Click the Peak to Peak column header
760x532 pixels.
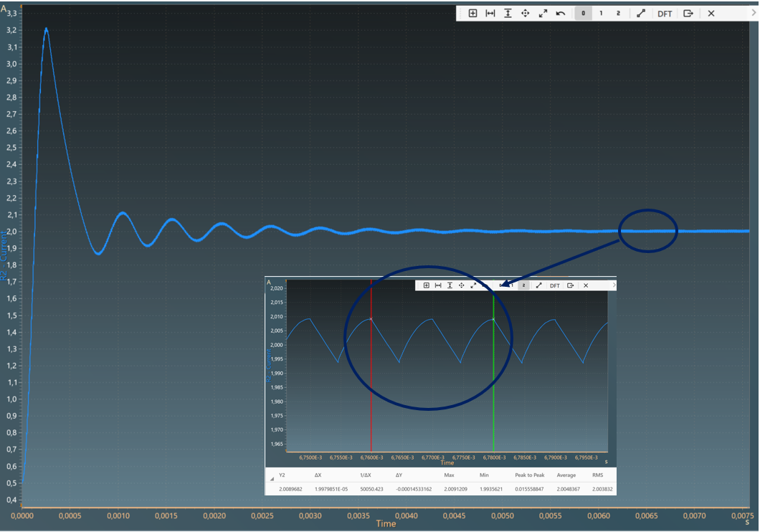529,475
